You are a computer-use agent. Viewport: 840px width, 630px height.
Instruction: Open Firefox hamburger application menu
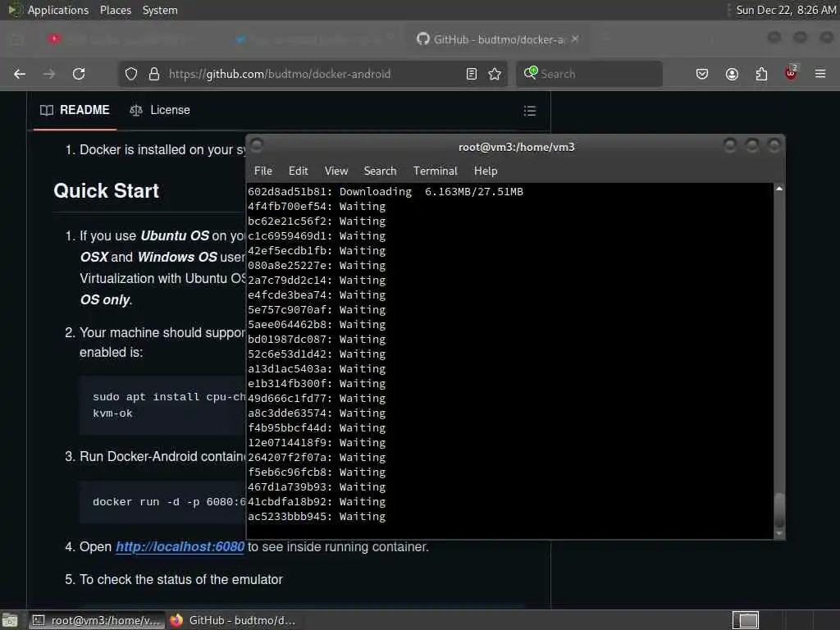820,74
